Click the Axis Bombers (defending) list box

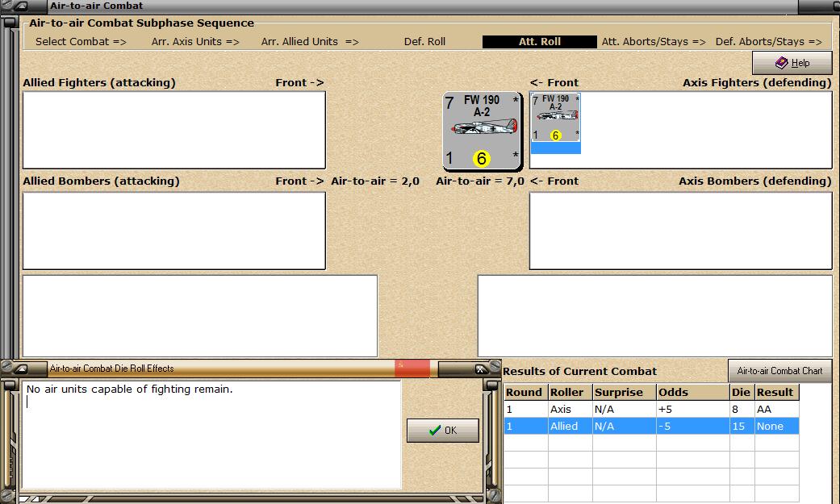[681, 231]
